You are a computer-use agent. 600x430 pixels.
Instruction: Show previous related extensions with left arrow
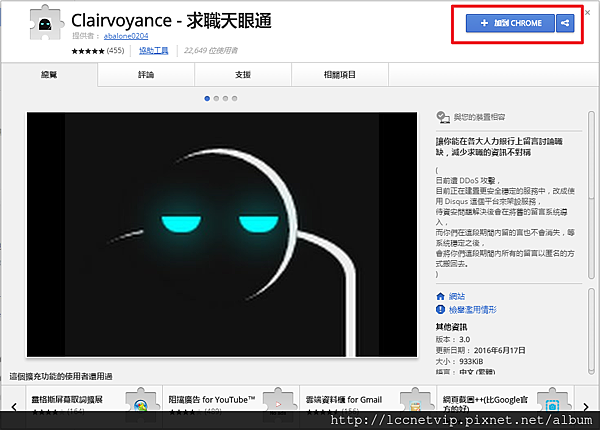[14, 406]
